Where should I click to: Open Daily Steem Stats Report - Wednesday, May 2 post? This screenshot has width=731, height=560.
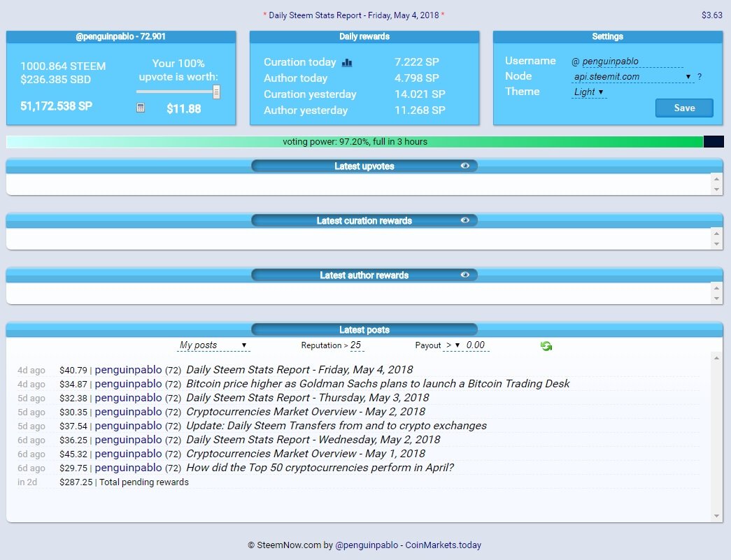coord(313,440)
